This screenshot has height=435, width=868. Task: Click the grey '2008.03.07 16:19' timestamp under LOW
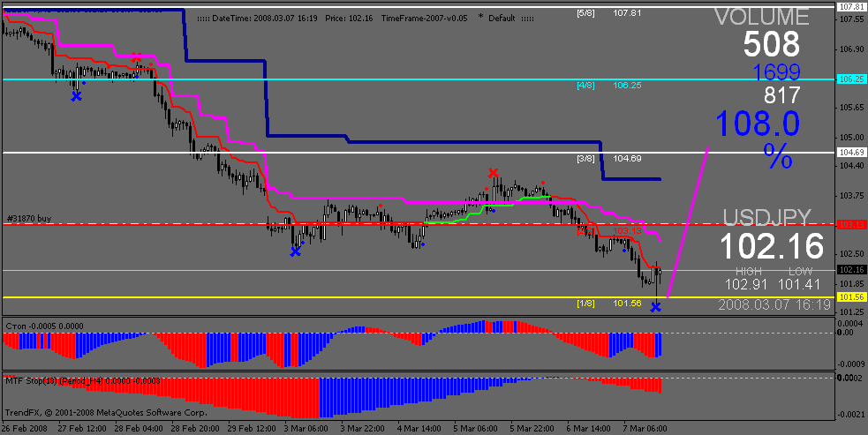774,304
